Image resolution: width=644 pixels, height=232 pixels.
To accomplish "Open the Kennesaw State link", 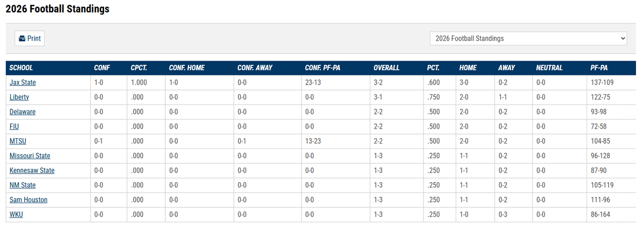I will click(x=32, y=170).
